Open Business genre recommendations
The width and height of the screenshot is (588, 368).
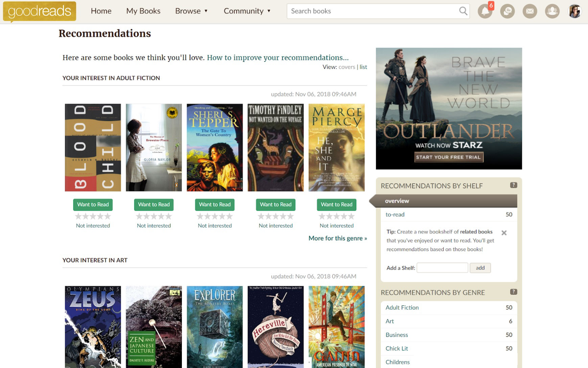[397, 335]
